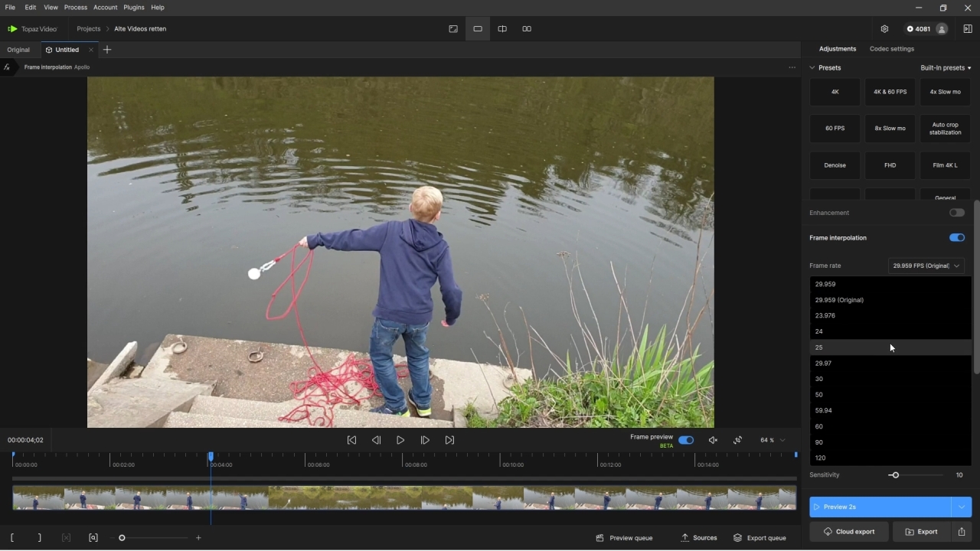Switch to the Codec settings tab
This screenshot has height=551, width=980.
pos(892,49)
